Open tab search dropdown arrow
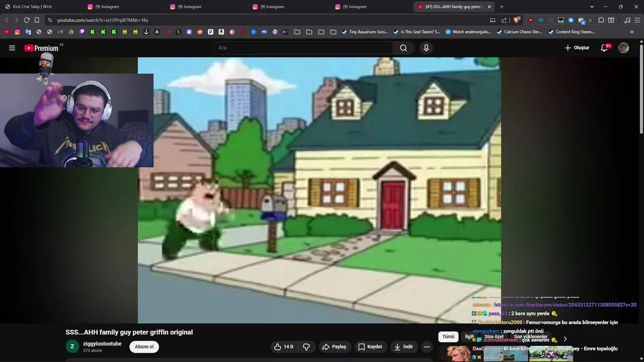644x362 pixels. pos(592,7)
